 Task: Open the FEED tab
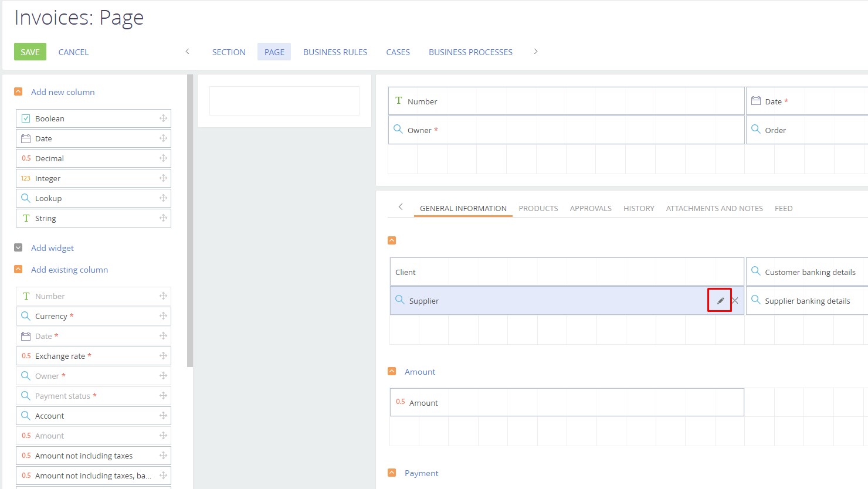click(784, 208)
